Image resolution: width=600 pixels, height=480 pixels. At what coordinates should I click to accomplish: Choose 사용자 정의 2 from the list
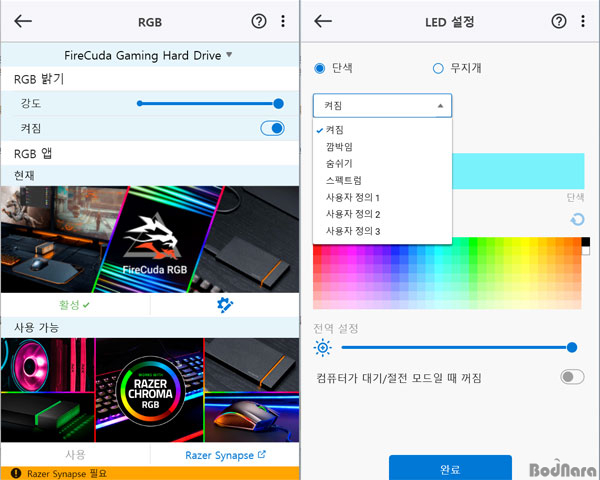(353, 214)
